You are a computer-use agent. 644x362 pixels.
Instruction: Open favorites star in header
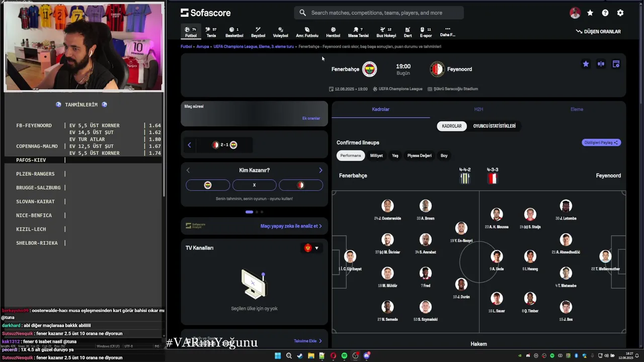coord(590,13)
